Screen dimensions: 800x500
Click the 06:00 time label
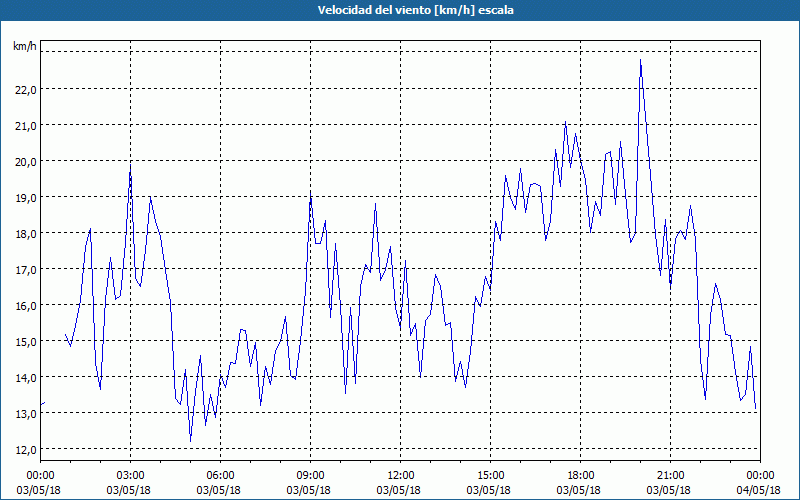tap(220, 476)
